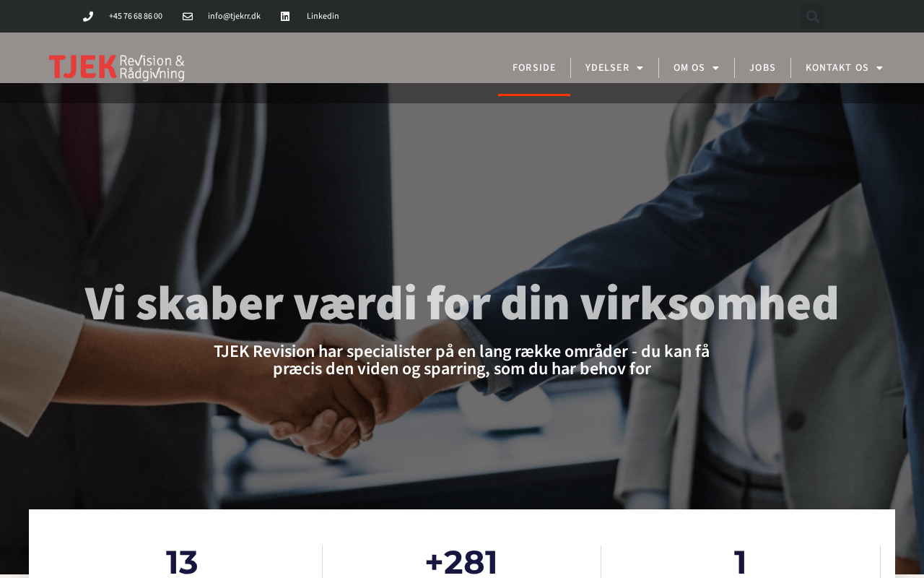
Task: Expand the Ydelser dropdown arrow
Action: [x=640, y=68]
